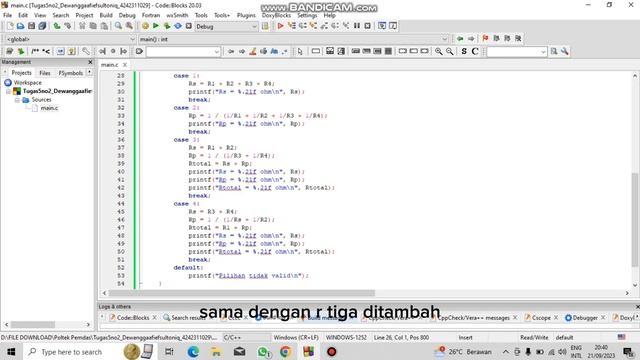Switch to the Files tab

click(45, 73)
